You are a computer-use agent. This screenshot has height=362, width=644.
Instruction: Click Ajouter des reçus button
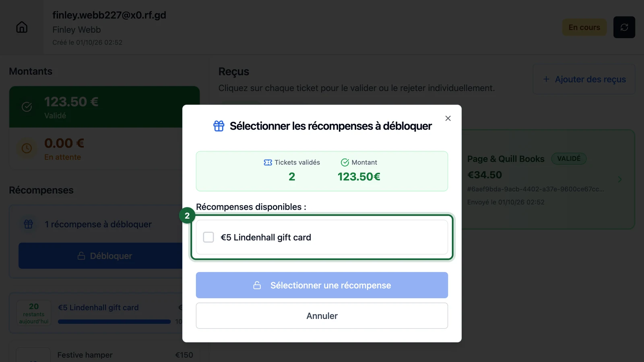pyautogui.click(x=584, y=79)
